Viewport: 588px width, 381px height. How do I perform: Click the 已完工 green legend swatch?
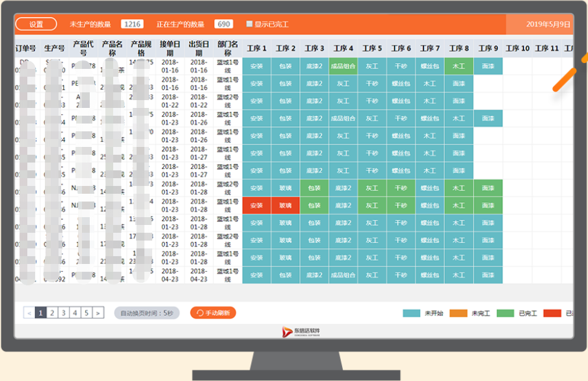pyautogui.click(x=505, y=313)
